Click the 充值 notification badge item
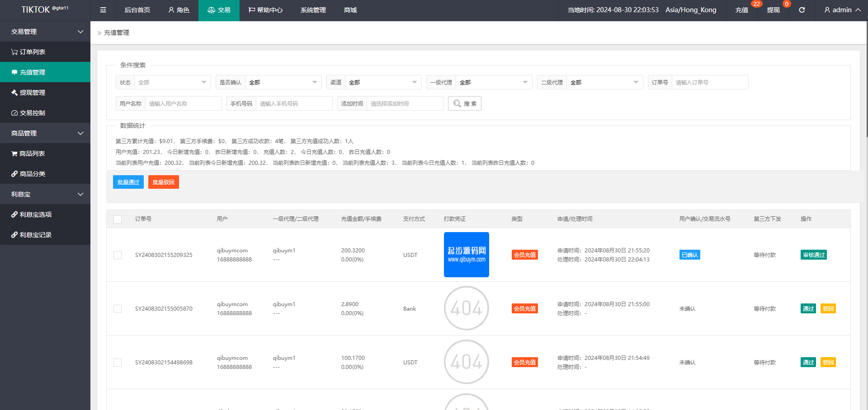Screen dimensions: 868x410 coord(741,10)
